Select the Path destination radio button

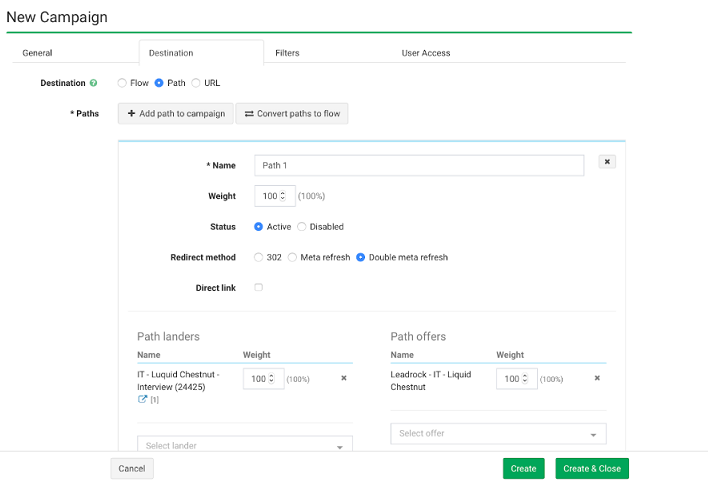pyautogui.click(x=159, y=83)
